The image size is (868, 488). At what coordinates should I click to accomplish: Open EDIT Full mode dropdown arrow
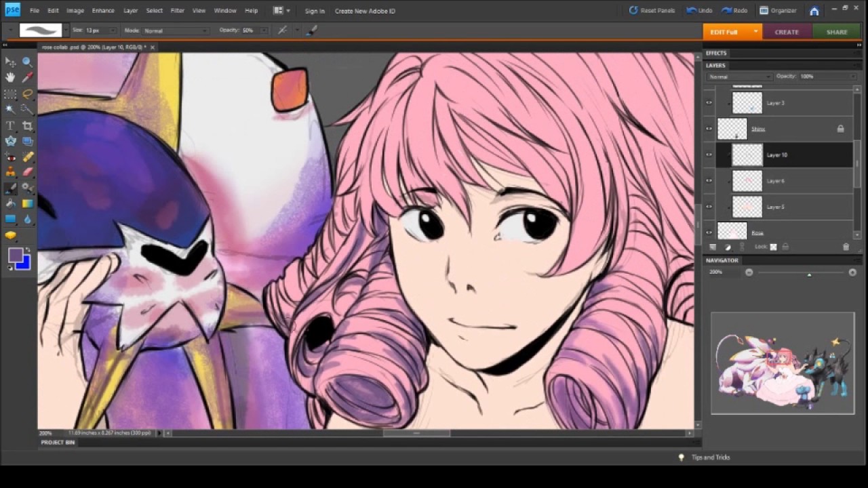(x=755, y=31)
